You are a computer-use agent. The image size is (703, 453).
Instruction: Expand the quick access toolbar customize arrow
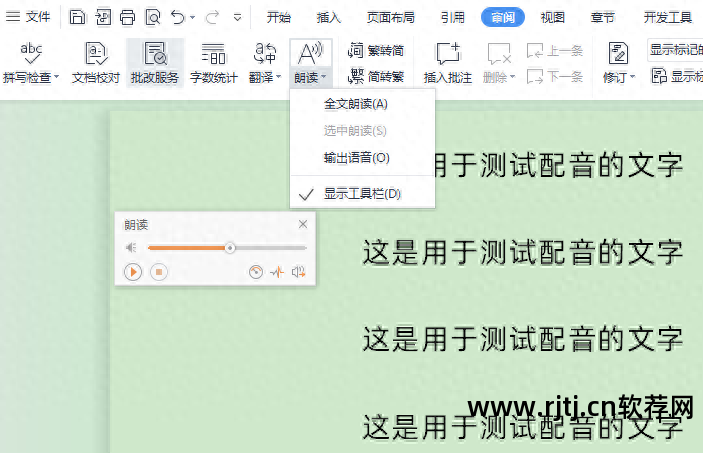click(238, 18)
